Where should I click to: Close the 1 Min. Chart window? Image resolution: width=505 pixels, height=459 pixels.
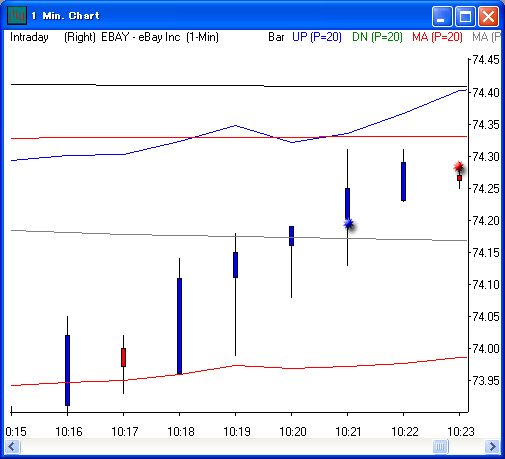point(488,16)
